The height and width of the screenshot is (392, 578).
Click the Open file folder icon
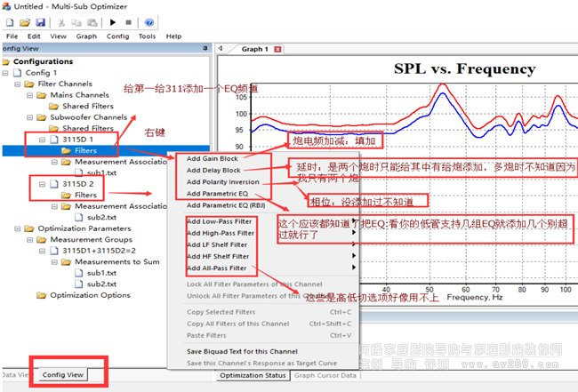pos(25,22)
